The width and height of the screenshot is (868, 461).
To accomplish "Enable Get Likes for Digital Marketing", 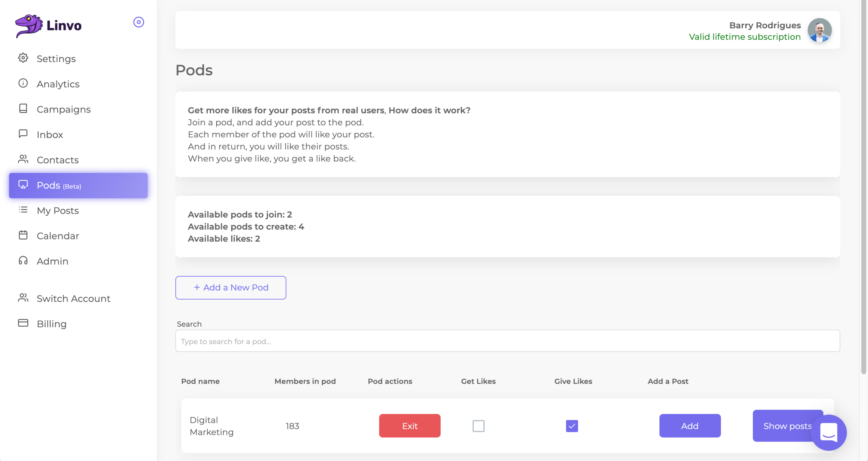I will tap(478, 426).
